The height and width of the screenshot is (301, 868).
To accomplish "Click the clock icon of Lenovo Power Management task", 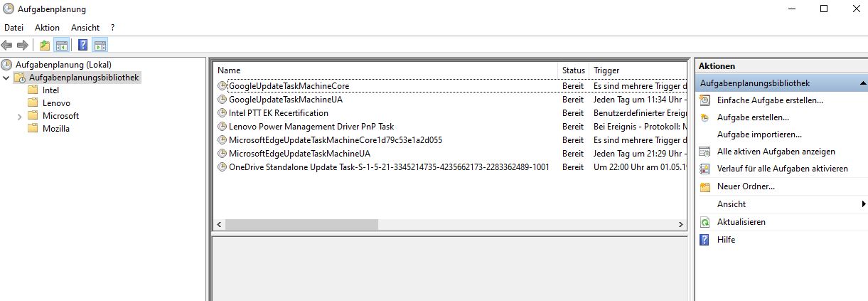I will point(222,127).
